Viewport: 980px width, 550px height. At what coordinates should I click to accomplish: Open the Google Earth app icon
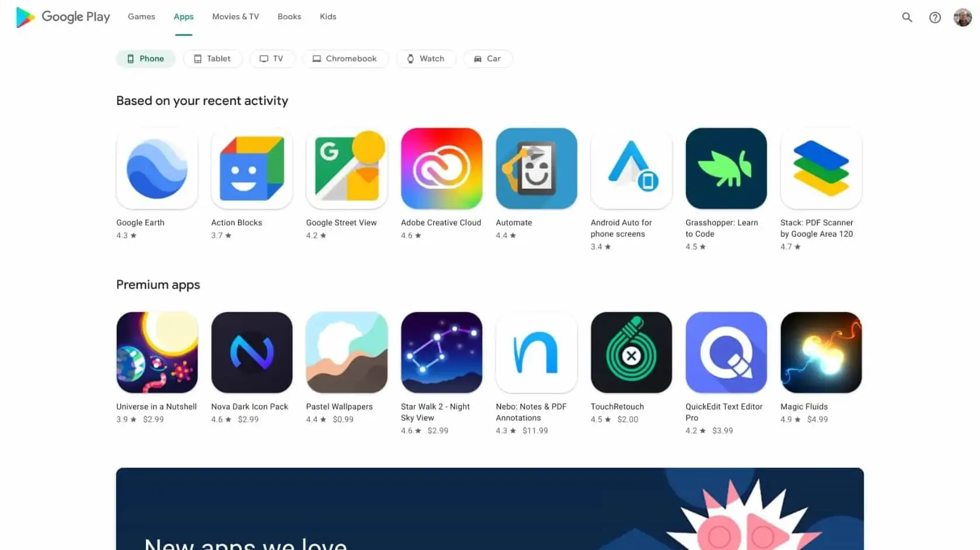157,169
